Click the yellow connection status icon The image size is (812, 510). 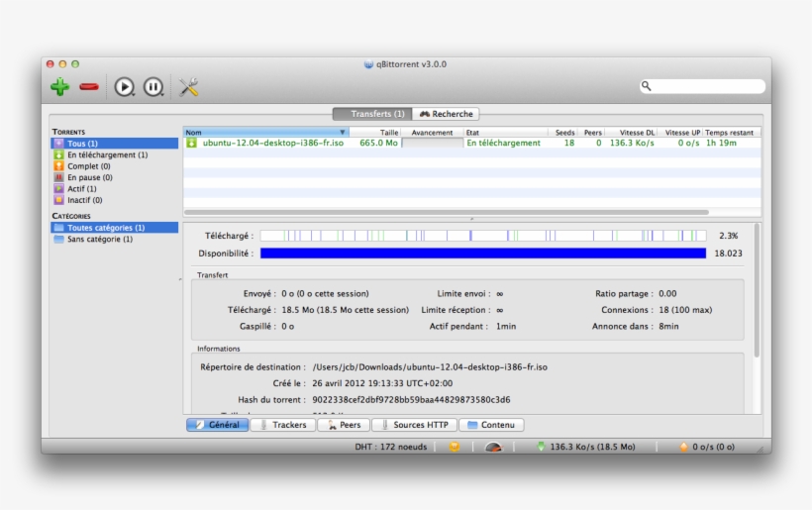(x=455, y=447)
